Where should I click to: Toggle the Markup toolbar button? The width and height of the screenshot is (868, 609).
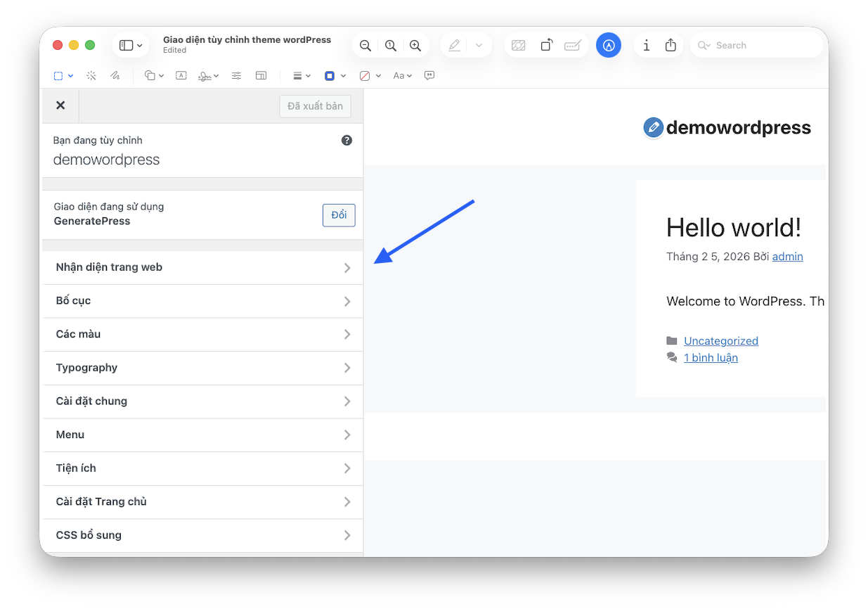(608, 46)
